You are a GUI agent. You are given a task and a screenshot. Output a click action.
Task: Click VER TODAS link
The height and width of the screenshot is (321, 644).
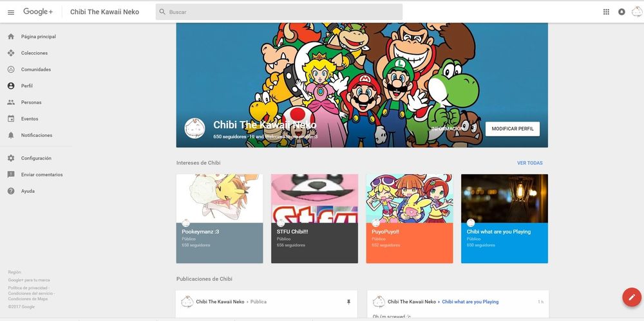530,163
